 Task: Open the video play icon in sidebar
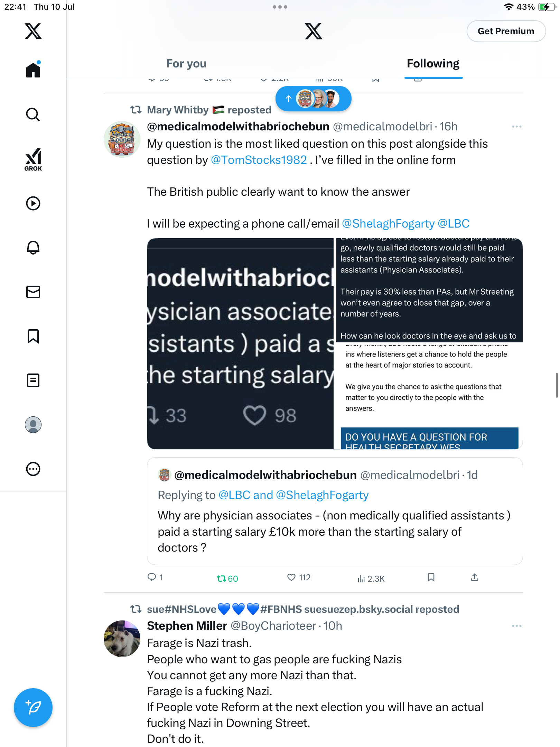tap(33, 203)
